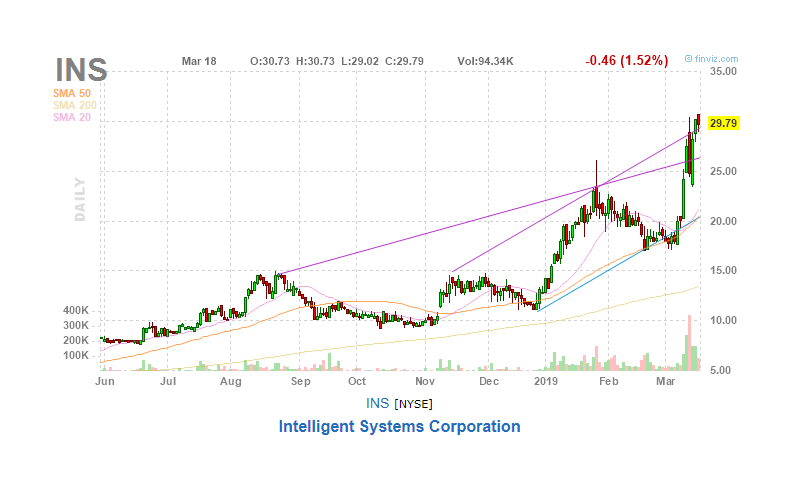
Task: Click the 100K volume axis label
Action: (76, 355)
